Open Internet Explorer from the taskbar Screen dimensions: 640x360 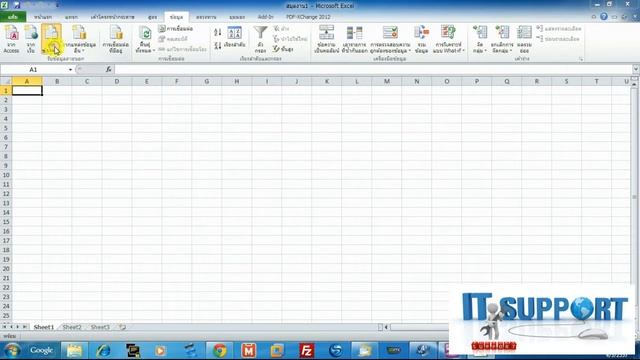coord(103,350)
